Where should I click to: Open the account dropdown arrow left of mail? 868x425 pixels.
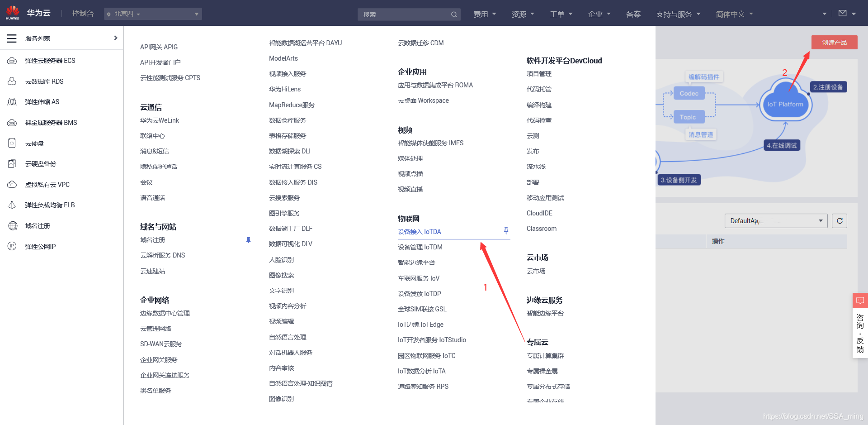(x=824, y=14)
